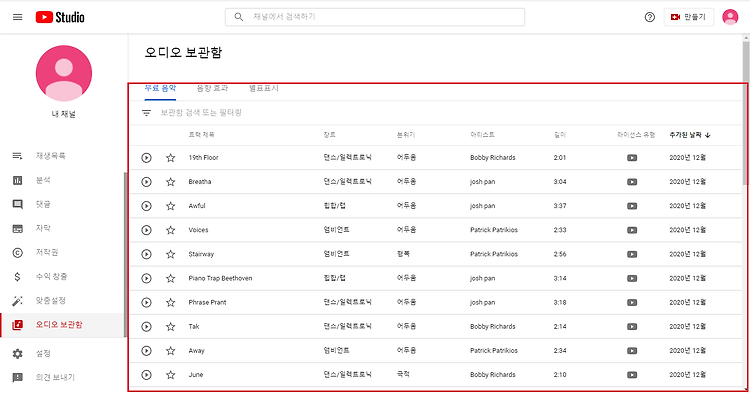The height and width of the screenshot is (393, 750).
Task: Click the channel search field
Action: coord(375,17)
